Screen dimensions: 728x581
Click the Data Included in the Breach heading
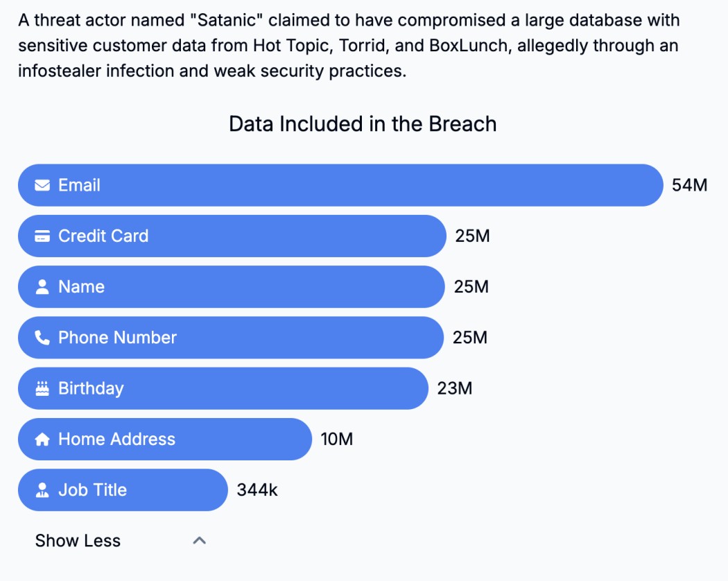click(x=363, y=124)
